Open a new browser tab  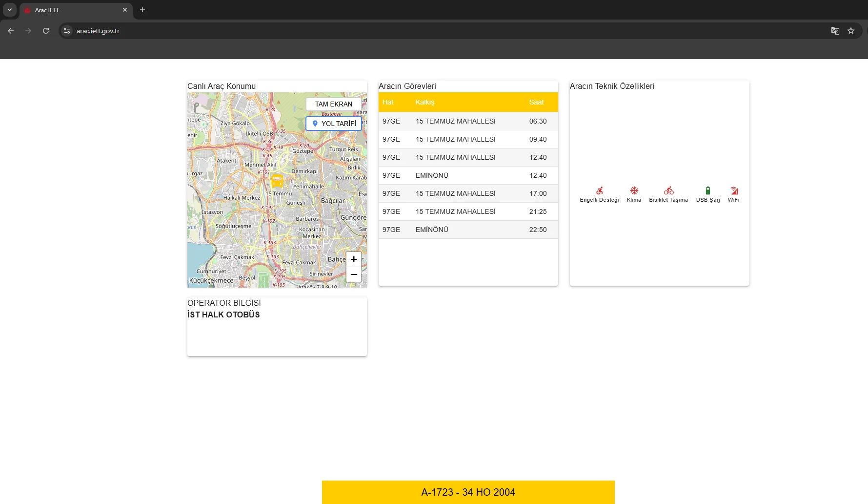coord(142,10)
